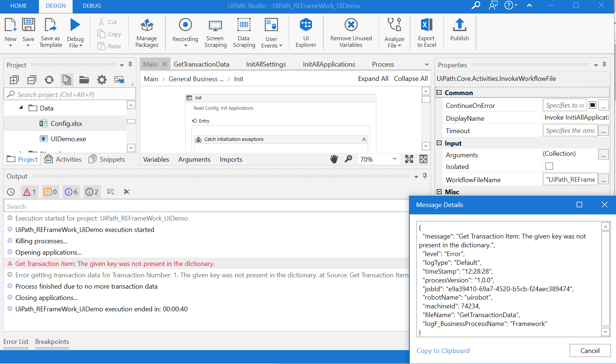Click the search magnifier in title bar

pos(476,5)
